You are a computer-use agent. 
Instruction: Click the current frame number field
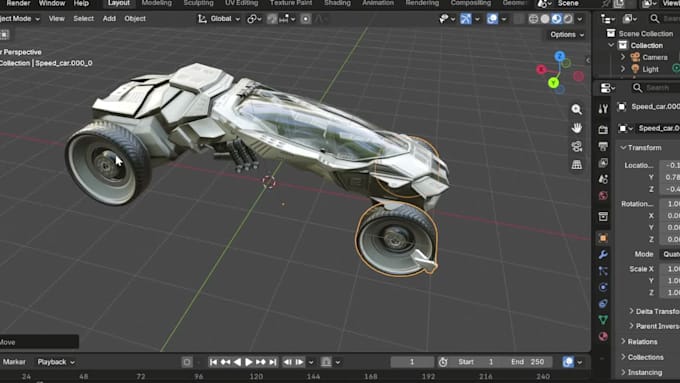tap(412, 362)
